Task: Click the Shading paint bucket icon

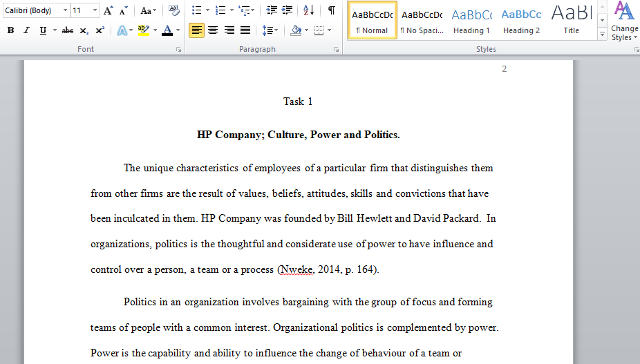Action: pos(296,30)
